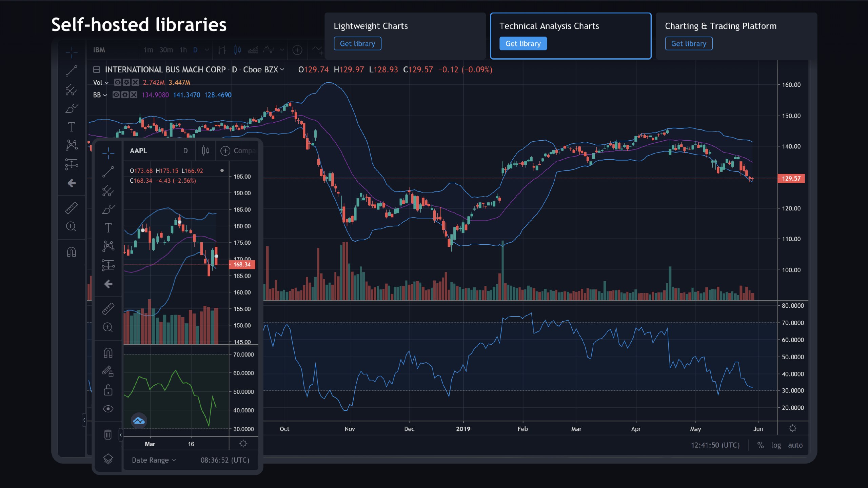Select brush tool in AAPL chart sidebar

[108, 209]
